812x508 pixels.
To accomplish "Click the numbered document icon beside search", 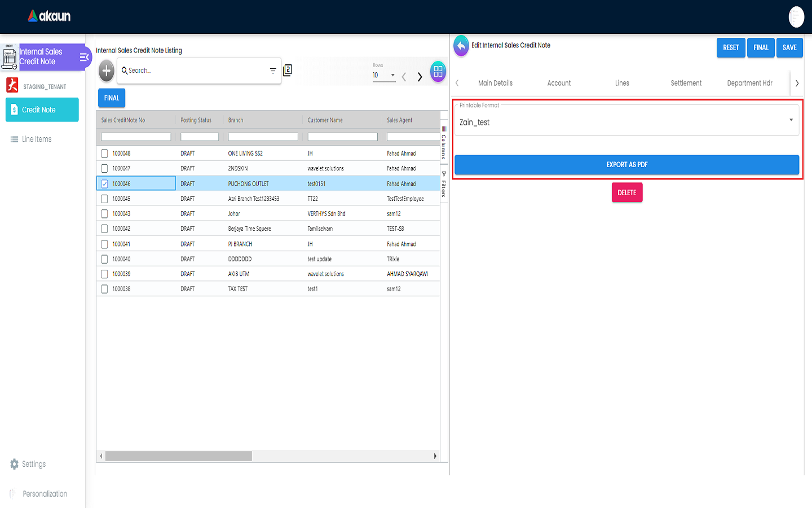I will 288,70.
